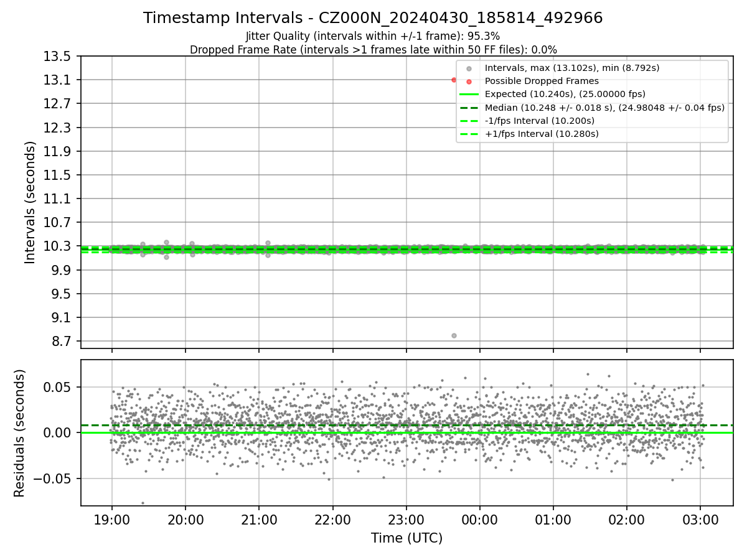Image resolution: width=747 pixels, height=560 pixels.
Task: Click the 'Intervals (seconds)' y-axis label
Action: point(31,202)
